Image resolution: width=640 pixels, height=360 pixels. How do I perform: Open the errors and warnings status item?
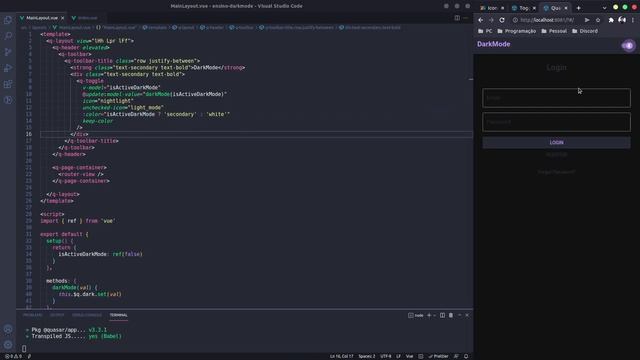pos(13,356)
